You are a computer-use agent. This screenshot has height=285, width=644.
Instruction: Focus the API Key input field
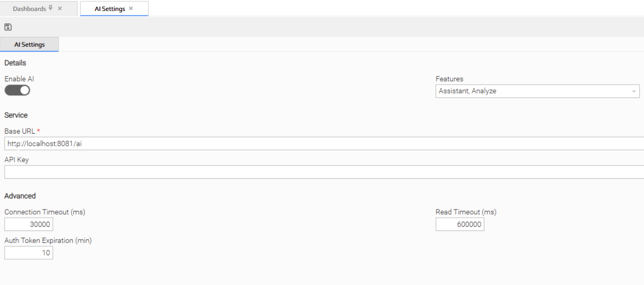tap(319, 172)
